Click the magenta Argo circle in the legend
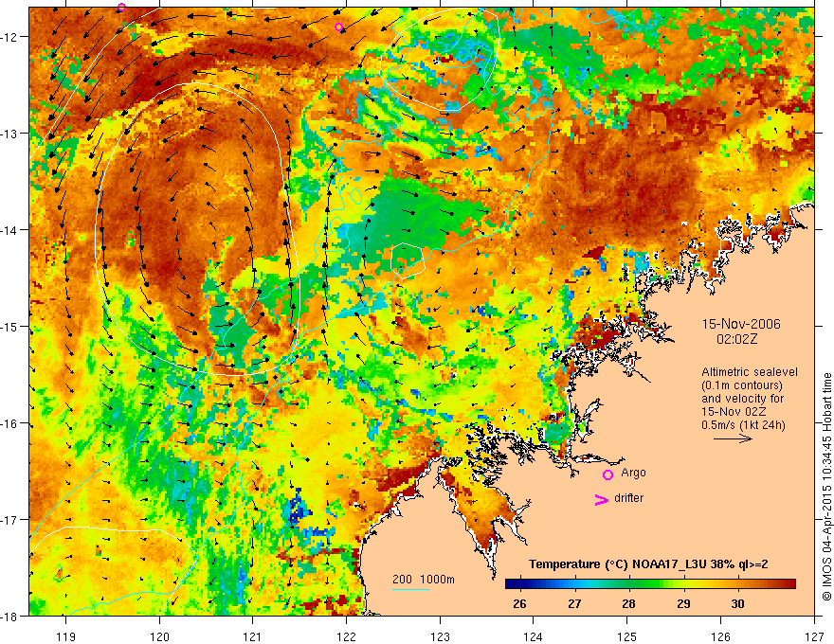The height and width of the screenshot is (644, 834). click(607, 474)
